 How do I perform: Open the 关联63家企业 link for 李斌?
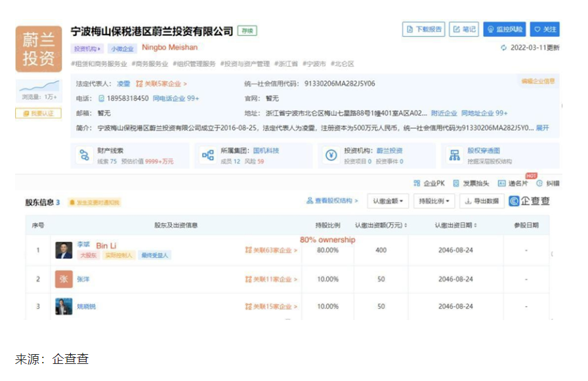271,250
